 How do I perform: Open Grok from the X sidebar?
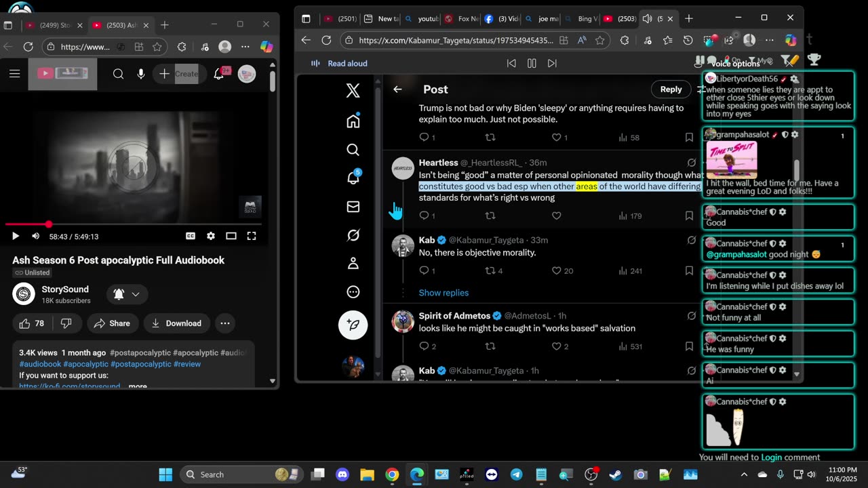pos(353,235)
